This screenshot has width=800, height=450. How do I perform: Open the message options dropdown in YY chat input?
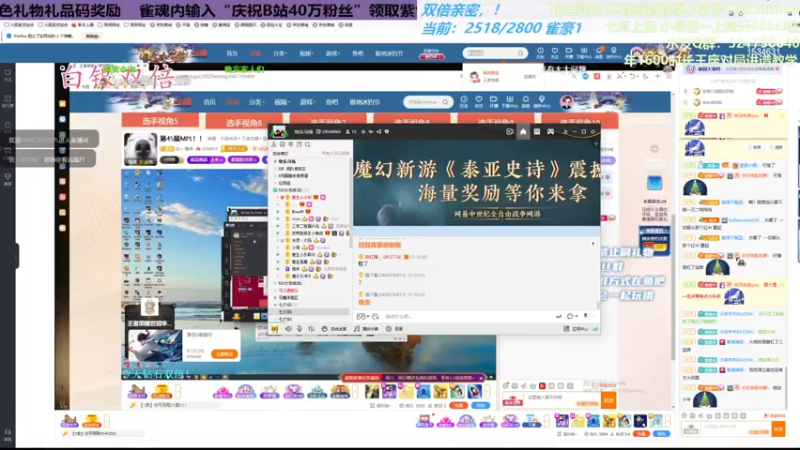coord(572,316)
